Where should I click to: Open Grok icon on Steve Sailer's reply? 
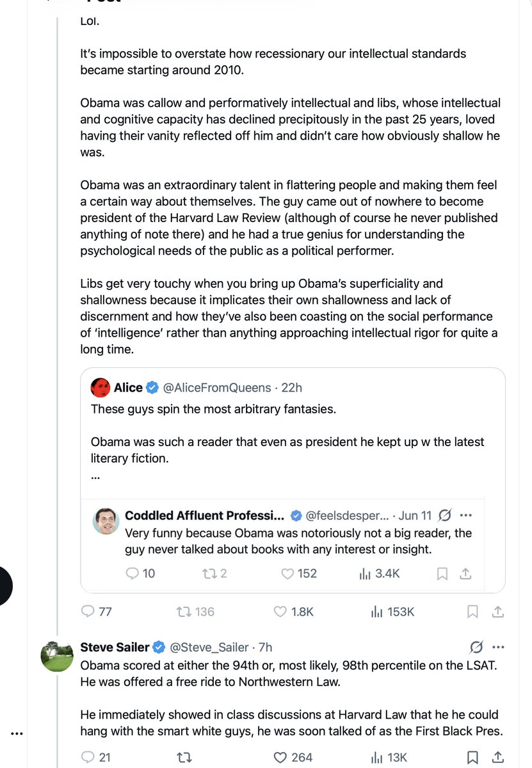tap(476, 647)
